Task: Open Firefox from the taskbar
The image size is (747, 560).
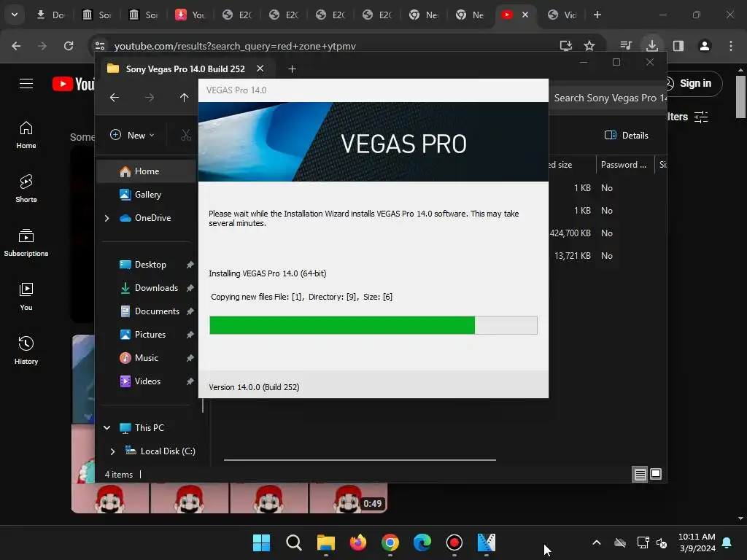Action: (357, 542)
